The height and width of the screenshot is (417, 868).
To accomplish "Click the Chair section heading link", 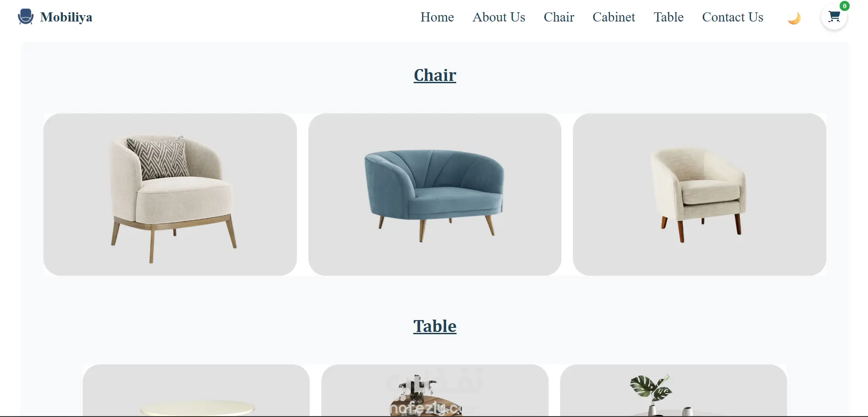I will point(435,75).
